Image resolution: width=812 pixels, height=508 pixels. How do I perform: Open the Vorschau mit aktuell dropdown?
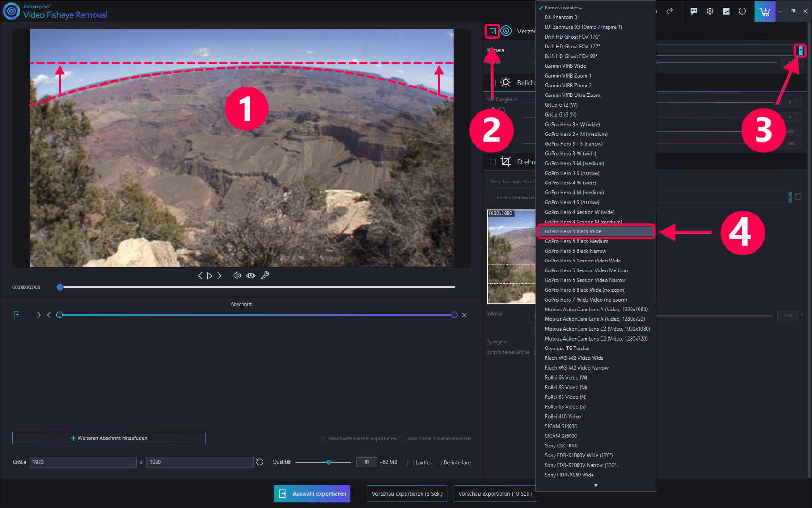(511, 182)
